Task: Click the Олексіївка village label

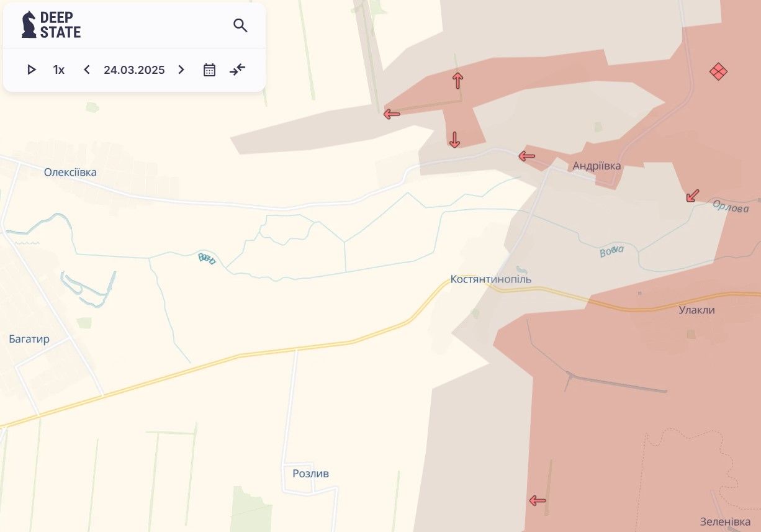Action: 70,173
